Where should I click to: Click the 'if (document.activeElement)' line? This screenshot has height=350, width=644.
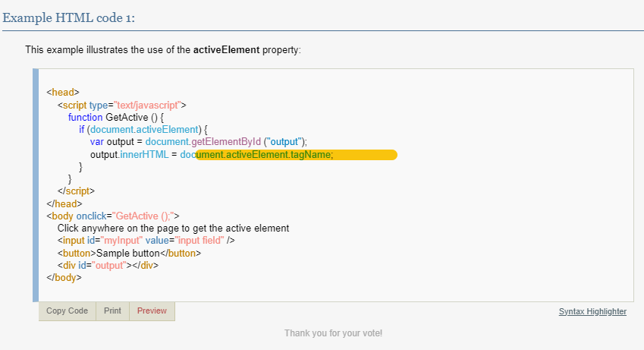pyautogui.click(x=143, y=130)
